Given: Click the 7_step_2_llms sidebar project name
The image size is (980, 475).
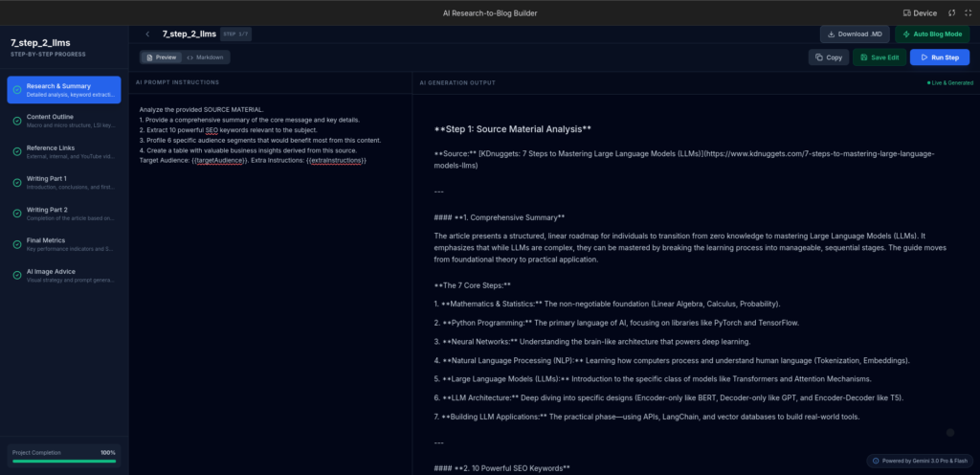Looking at the screenshot, I should pos(40,43).
